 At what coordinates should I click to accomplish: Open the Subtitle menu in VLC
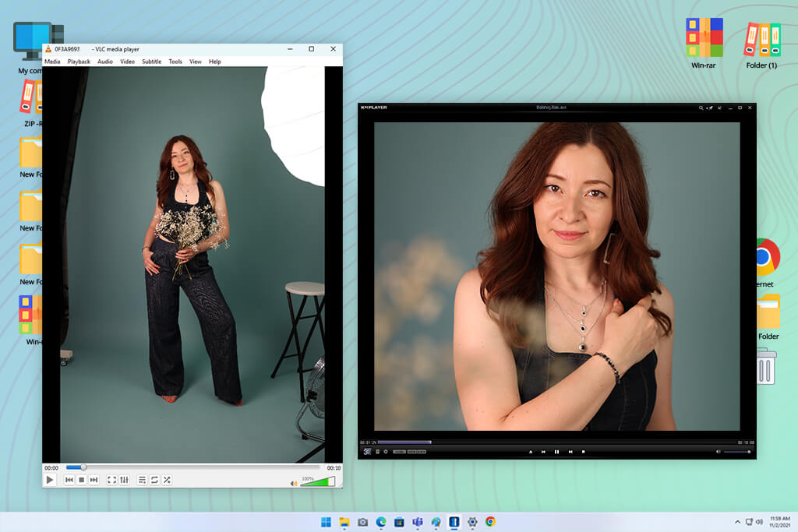(x=152, y=62)
